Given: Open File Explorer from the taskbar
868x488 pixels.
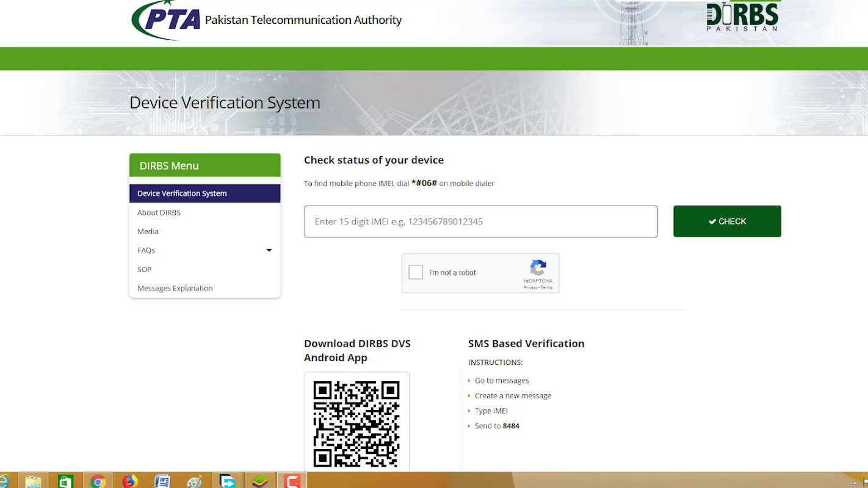Looking at the screenshot, I should (33, 481).
